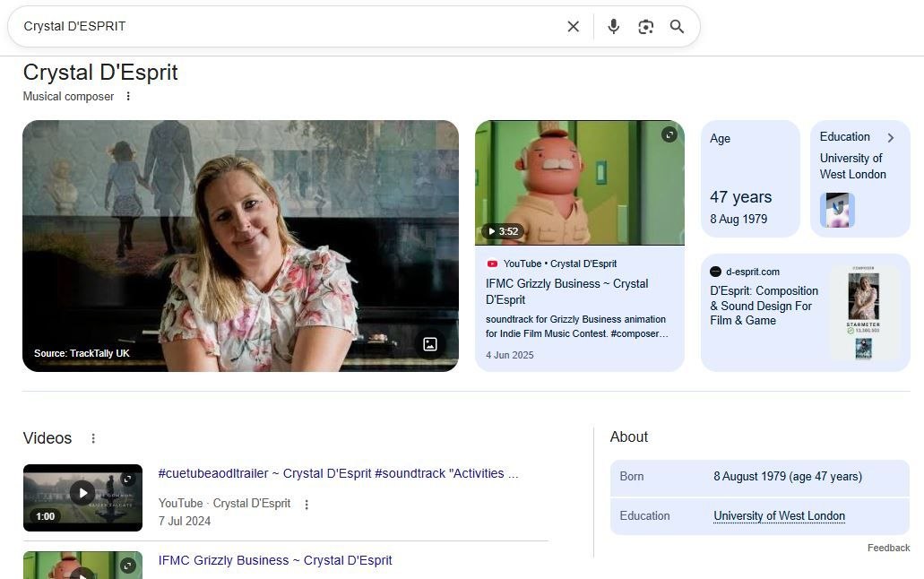Open the University of West London card text
This screenshot has height=579, width=924.
tap(852, 167)
